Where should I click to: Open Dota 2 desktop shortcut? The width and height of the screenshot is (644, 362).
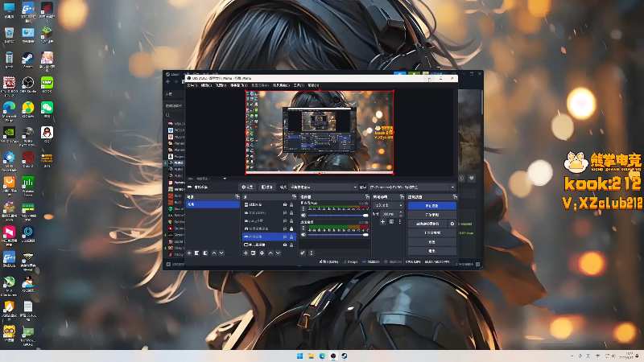point(28,159)
